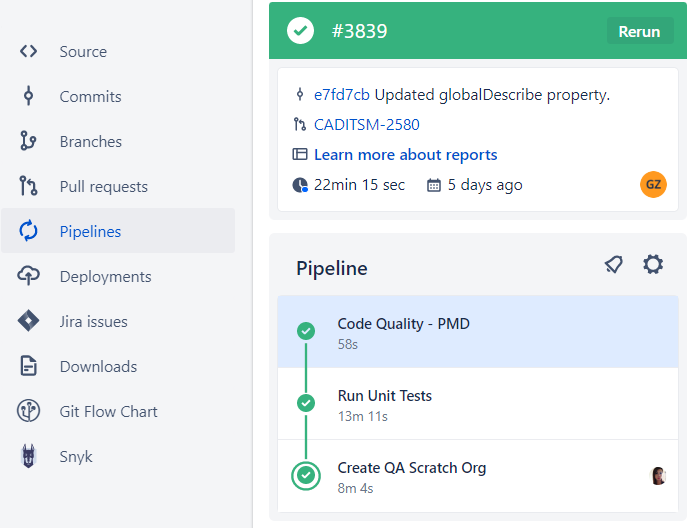Select the Code Quality - PMD step
687x528 pixels.
point(478,332)
